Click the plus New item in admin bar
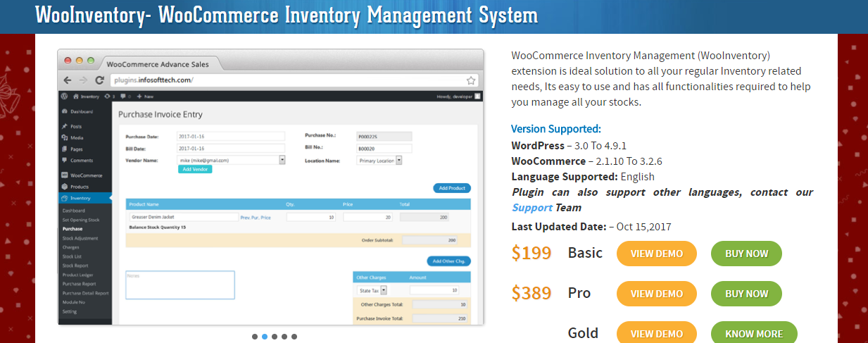 click(x=146, y=96)
